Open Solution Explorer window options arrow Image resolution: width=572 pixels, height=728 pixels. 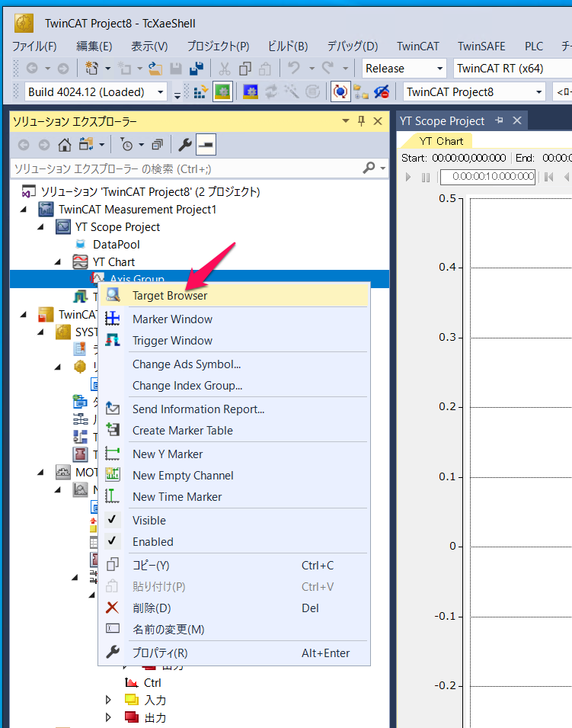[346, 121]
